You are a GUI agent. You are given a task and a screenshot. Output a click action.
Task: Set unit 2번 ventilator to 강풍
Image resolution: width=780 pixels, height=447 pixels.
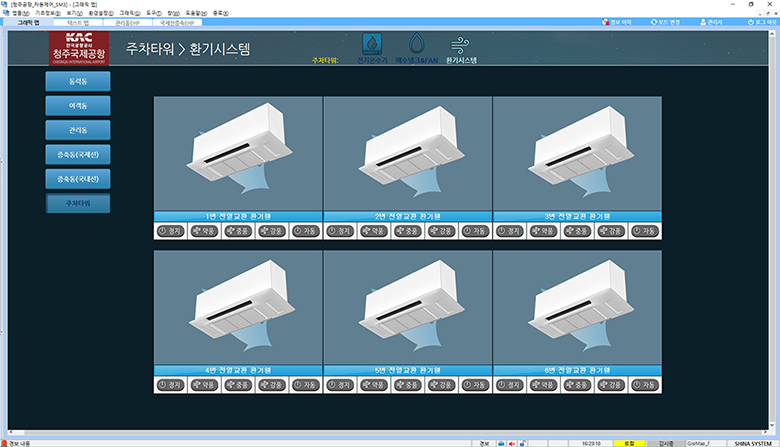[442, 231]
